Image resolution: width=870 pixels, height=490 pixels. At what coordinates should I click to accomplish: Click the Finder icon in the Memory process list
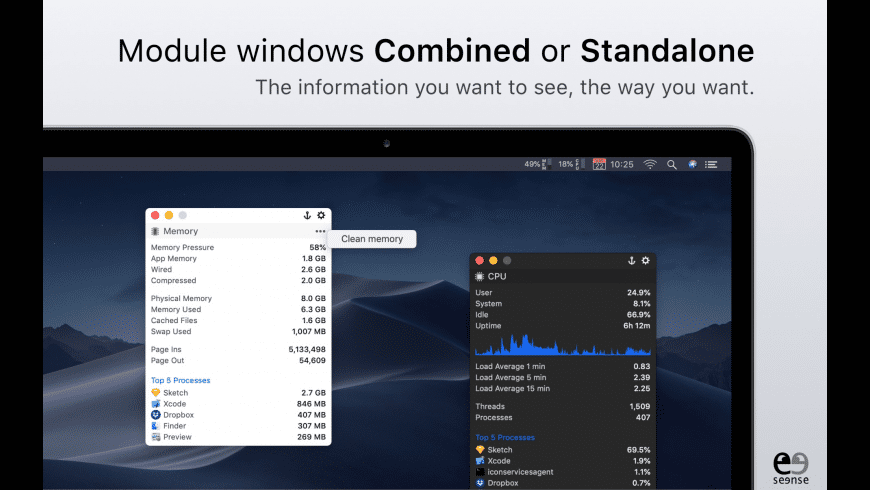[156, 426]
